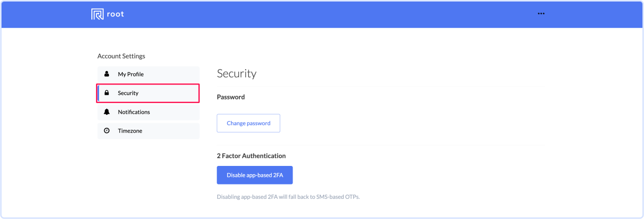Open the My Profile settings section
The image size is (644, 219).
(148, 74)
